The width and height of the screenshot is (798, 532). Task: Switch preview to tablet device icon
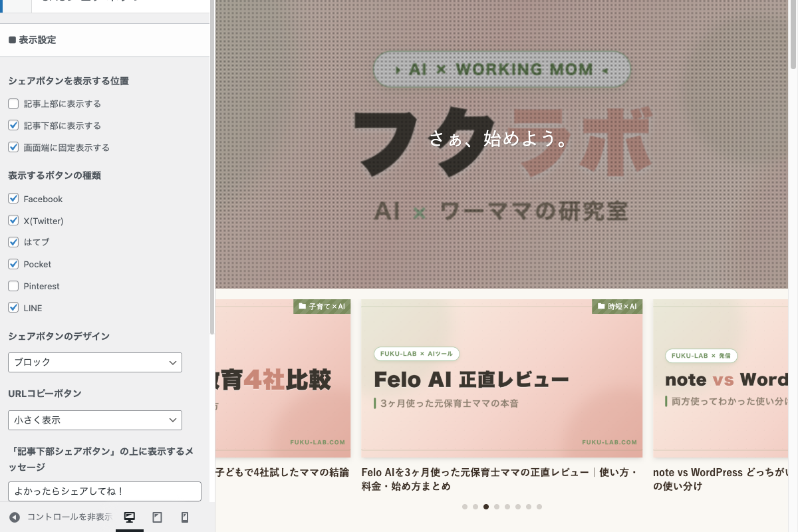158,517
